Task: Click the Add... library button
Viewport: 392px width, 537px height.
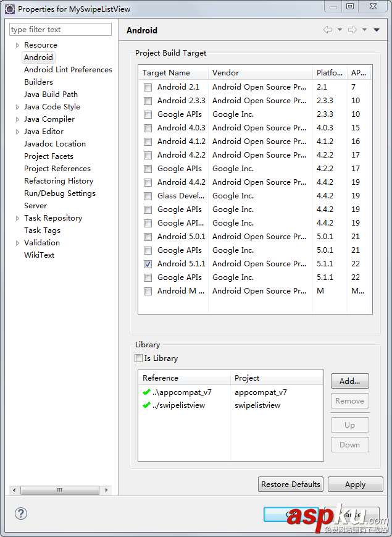Action: tap(349, 381)
